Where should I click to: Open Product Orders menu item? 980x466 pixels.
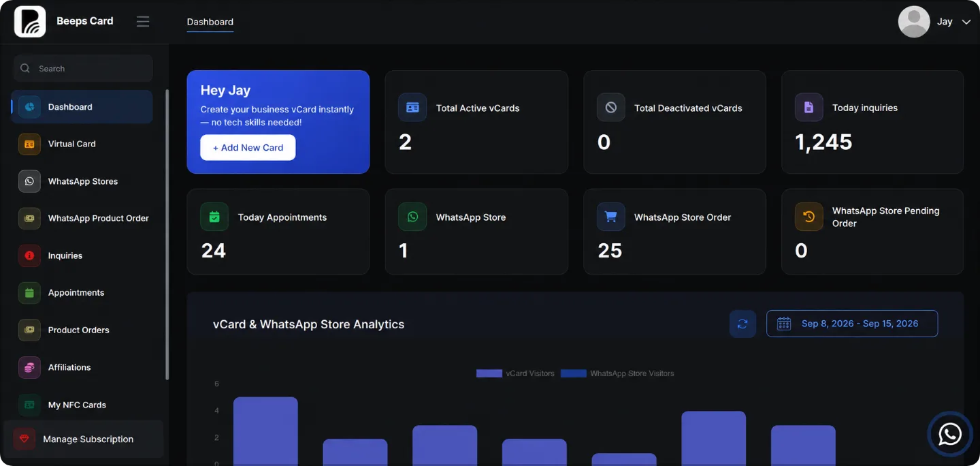[x=82, y=330]
